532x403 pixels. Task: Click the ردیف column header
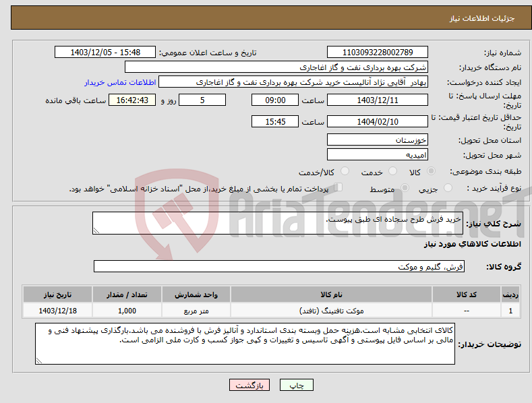point(510,294)
